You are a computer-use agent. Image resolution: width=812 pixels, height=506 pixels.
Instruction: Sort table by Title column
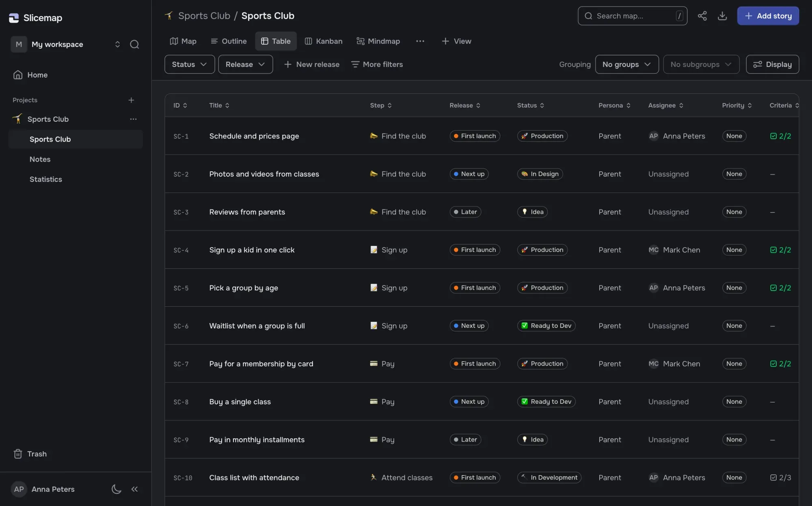tap(219, 106)
